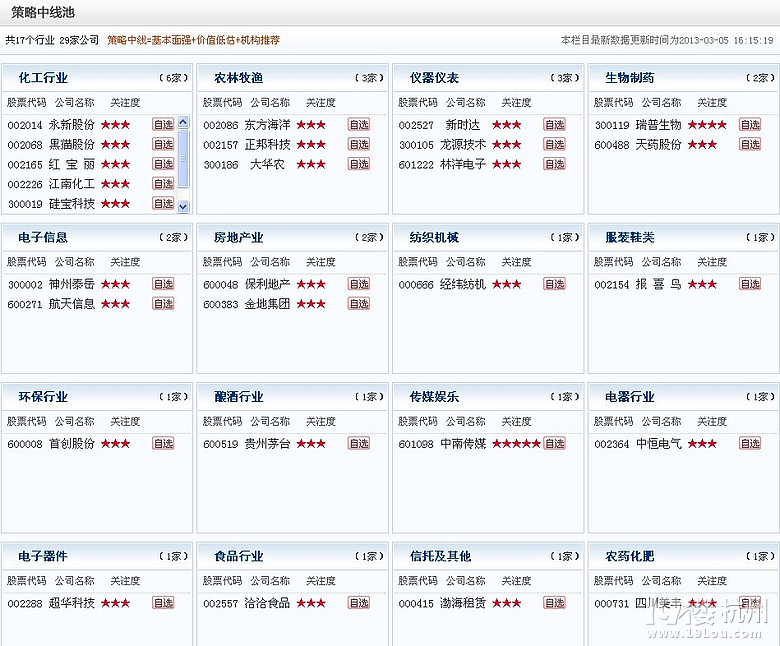Click 自选 for 贵州茅台 600519

pyautogui.click(x=359, y=443)
